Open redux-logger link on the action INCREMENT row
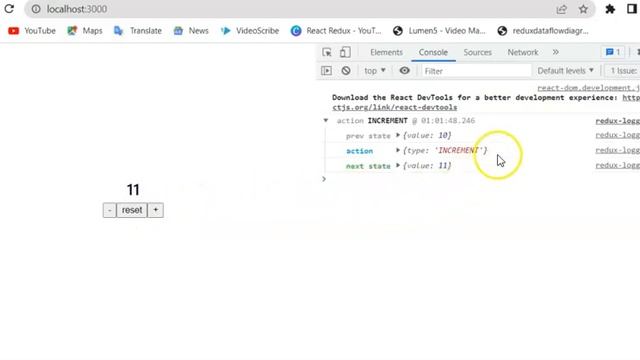Image resolution: width=640 pixels, height=360 pixels. (618, 121)
